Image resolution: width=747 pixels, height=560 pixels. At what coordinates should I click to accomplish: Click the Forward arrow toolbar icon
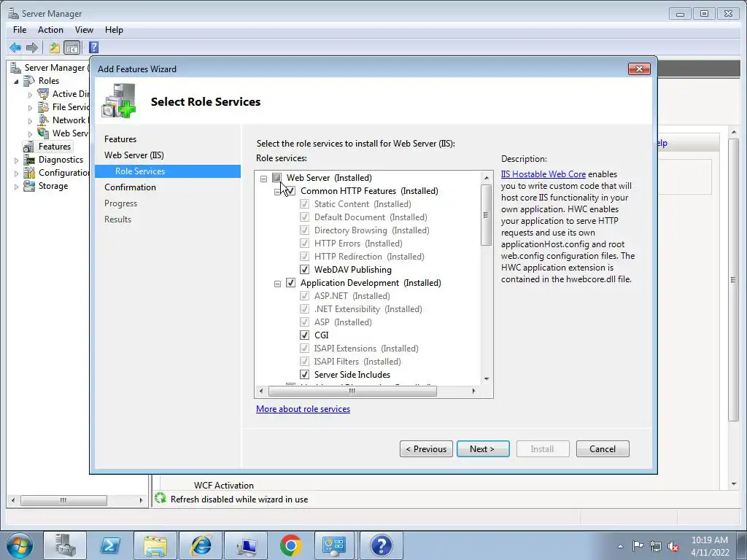[x=32, y=47]
